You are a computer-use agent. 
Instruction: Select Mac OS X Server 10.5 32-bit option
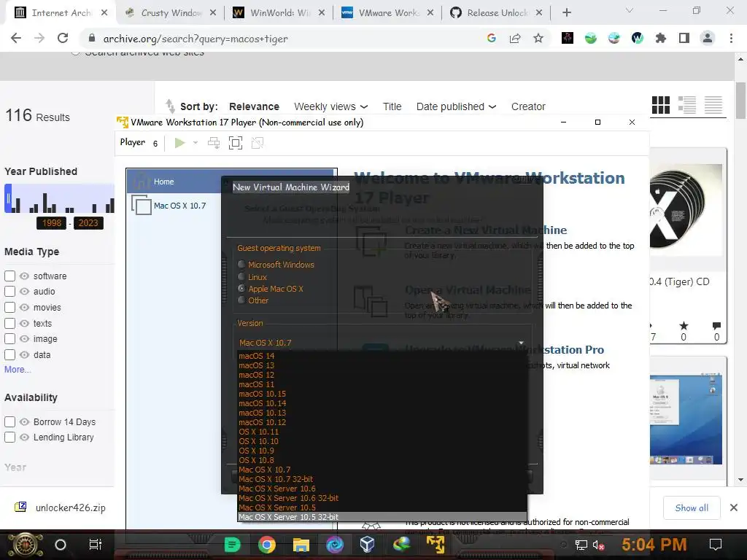382,517
